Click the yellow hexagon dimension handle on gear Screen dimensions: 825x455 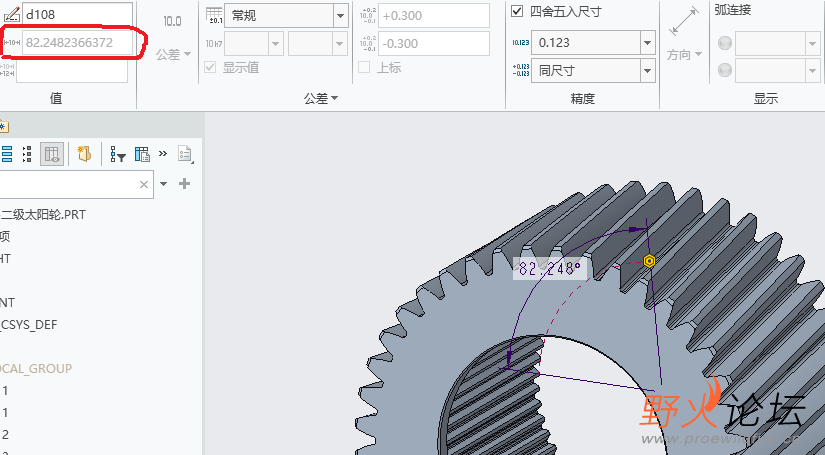tap(649, 261)
